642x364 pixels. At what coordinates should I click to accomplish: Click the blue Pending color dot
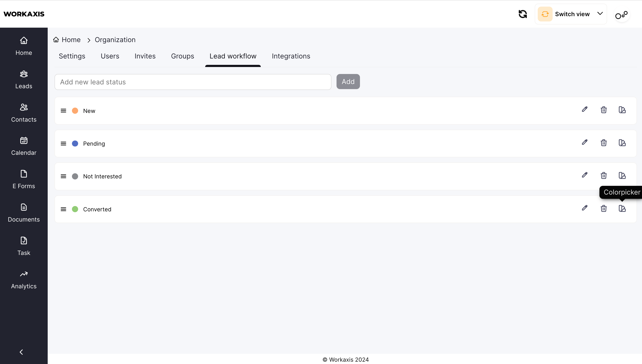pos(75,144)
